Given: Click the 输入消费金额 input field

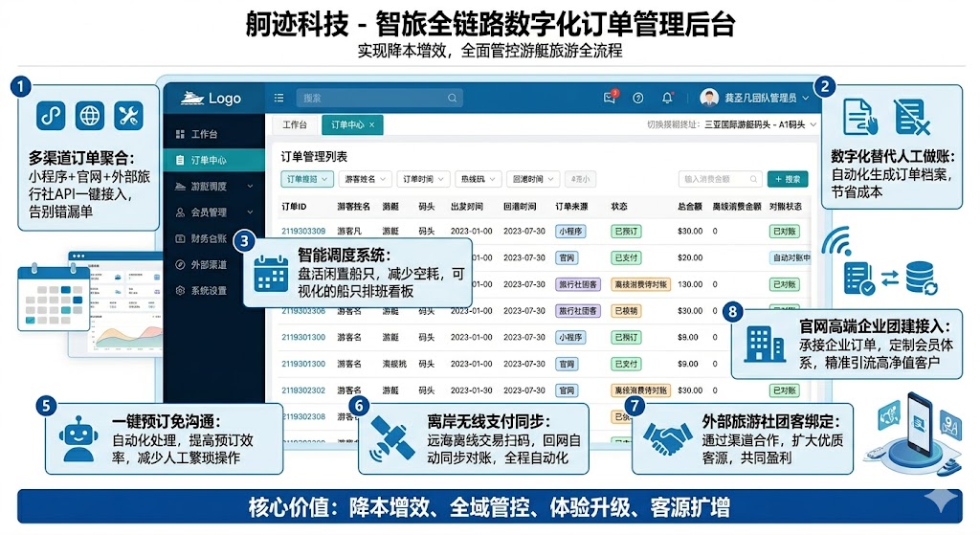Looking at the screenshot, I should [719, 179].
